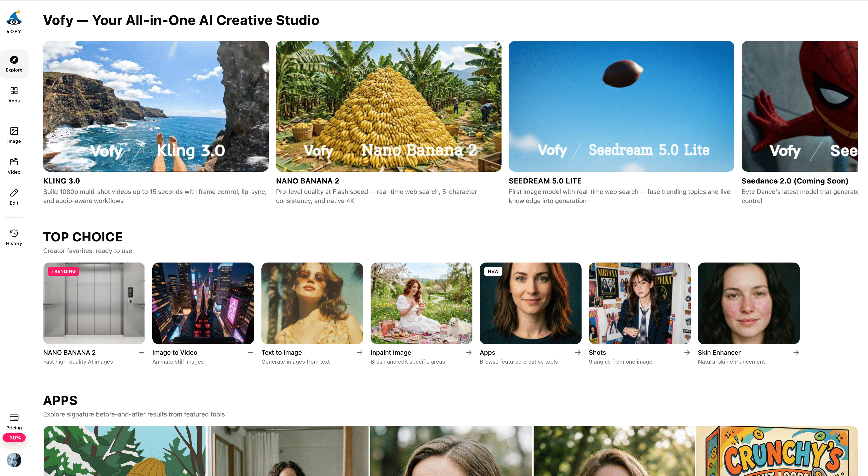Open the Video clapperboard icon
This screenshot has height=476, width=868.
[x=14, y=162]
